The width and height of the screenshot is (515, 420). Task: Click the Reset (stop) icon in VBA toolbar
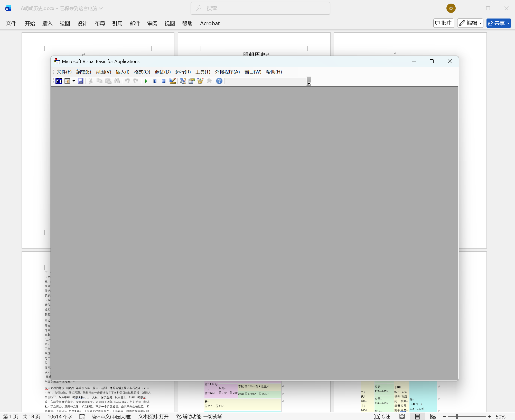point(164,81)
